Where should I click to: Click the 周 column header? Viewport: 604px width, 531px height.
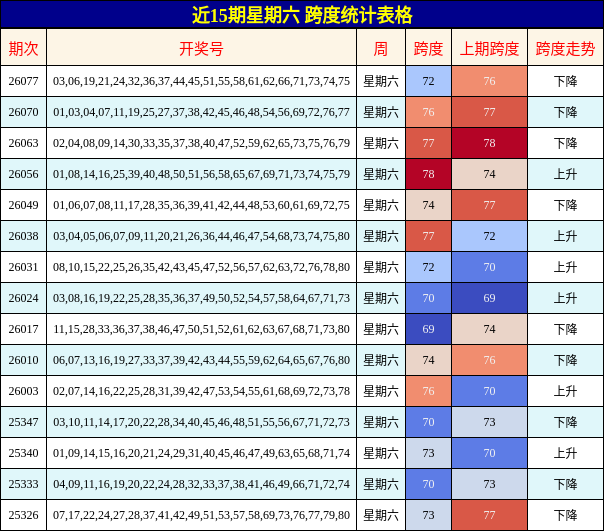coord(381,49)
